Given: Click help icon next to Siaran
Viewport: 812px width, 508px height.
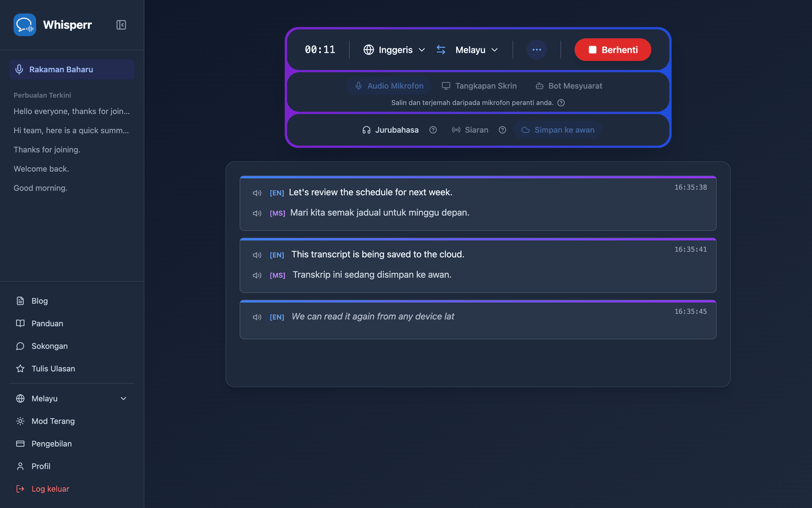Looking at the screenshot, I should [x=502, y=130].
